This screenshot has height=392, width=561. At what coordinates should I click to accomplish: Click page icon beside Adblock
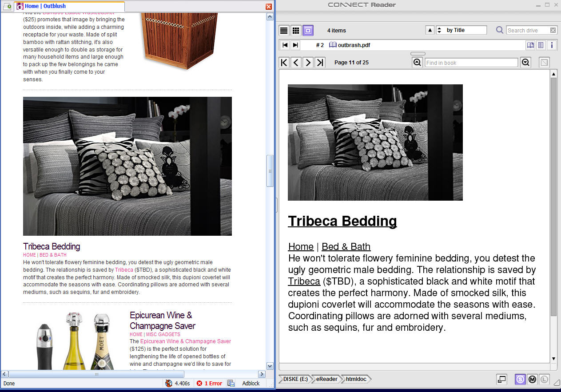231,383
